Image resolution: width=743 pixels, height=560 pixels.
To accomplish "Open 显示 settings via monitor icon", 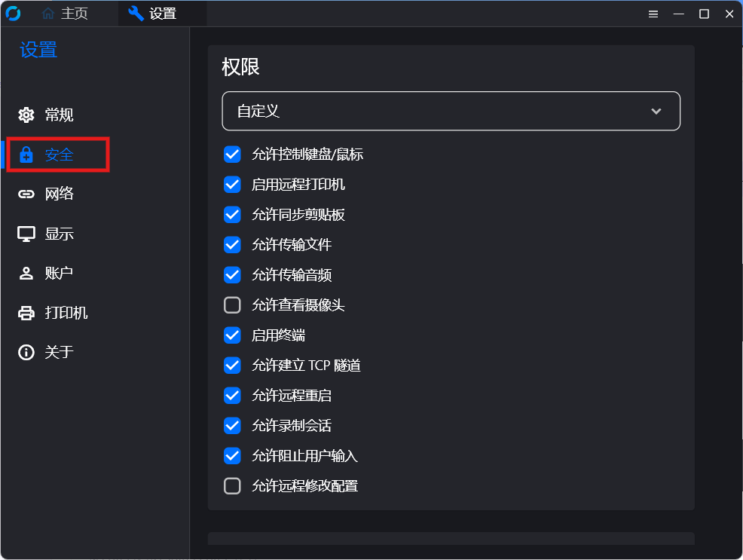I will [x=26, y=234].
